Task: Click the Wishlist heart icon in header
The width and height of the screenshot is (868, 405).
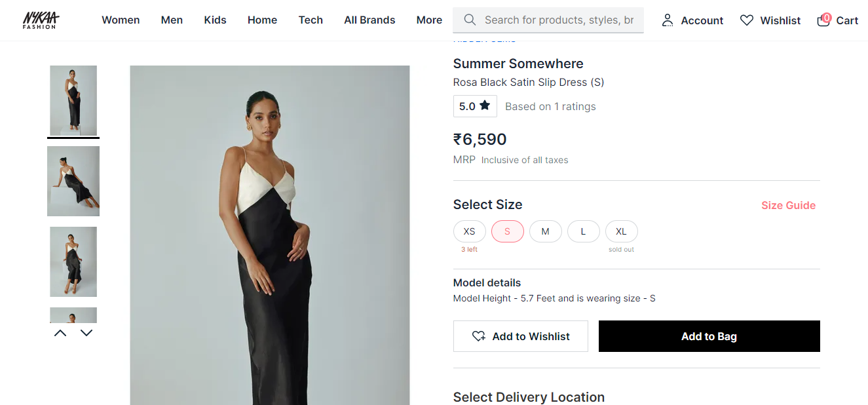Action: click(747, 20)
